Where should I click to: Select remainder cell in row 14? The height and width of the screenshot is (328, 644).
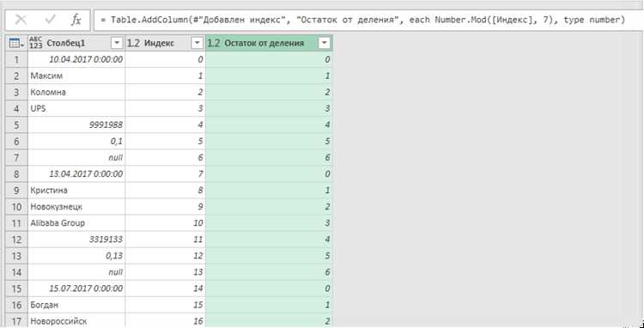click(x=270, y=272)
